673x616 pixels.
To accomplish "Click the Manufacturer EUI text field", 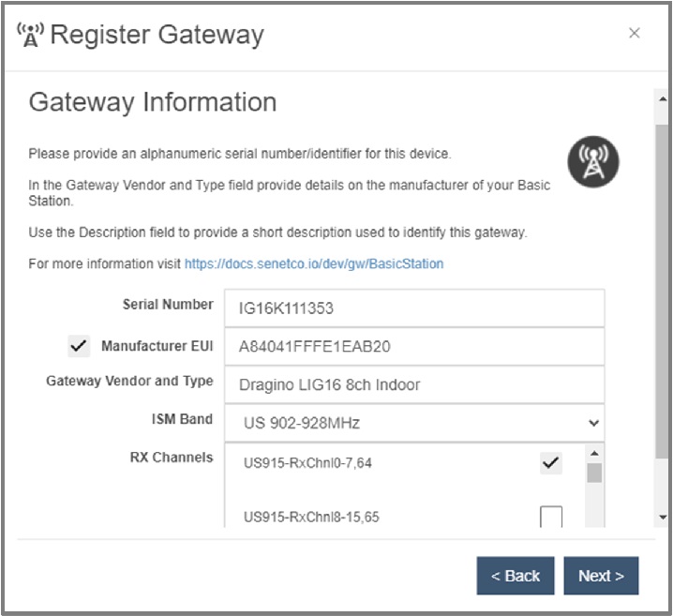I will pos(414,346).
